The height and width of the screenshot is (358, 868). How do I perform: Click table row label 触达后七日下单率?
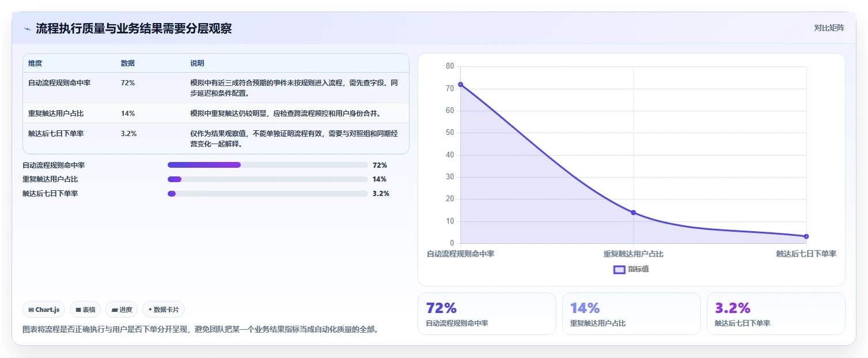(x=56, y=134)
